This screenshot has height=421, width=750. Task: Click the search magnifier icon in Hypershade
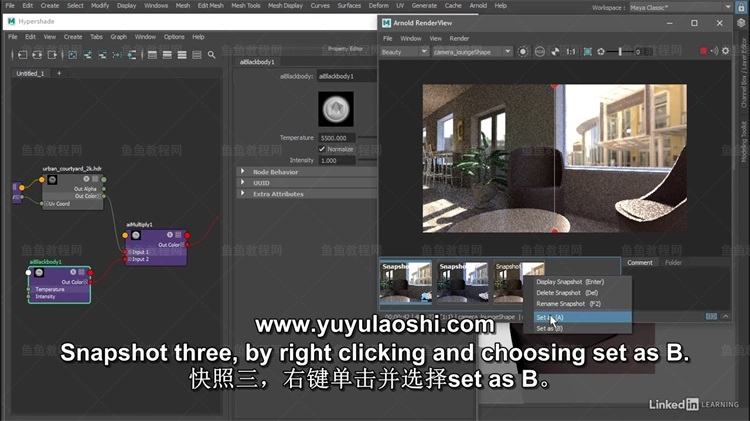click(211, 55)
